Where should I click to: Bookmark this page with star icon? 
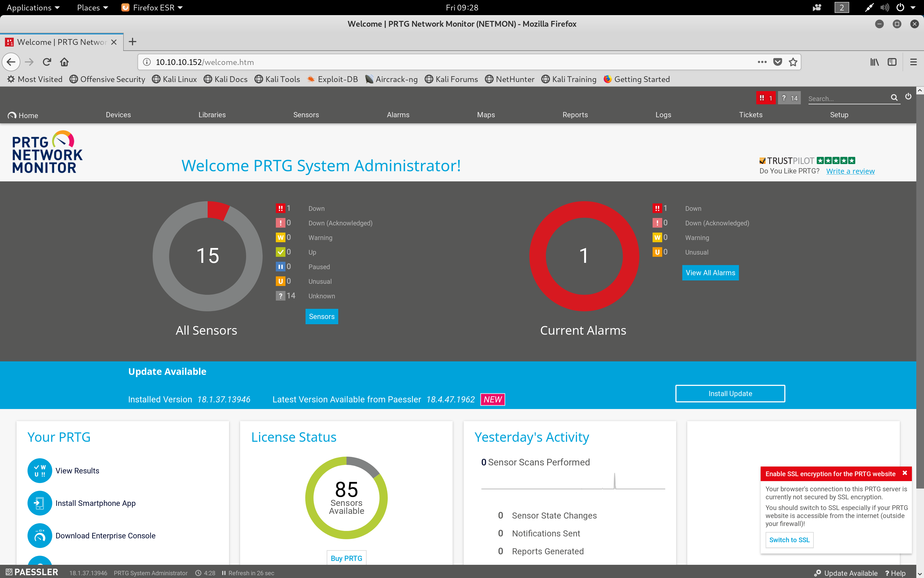click(x=793, y=62)
